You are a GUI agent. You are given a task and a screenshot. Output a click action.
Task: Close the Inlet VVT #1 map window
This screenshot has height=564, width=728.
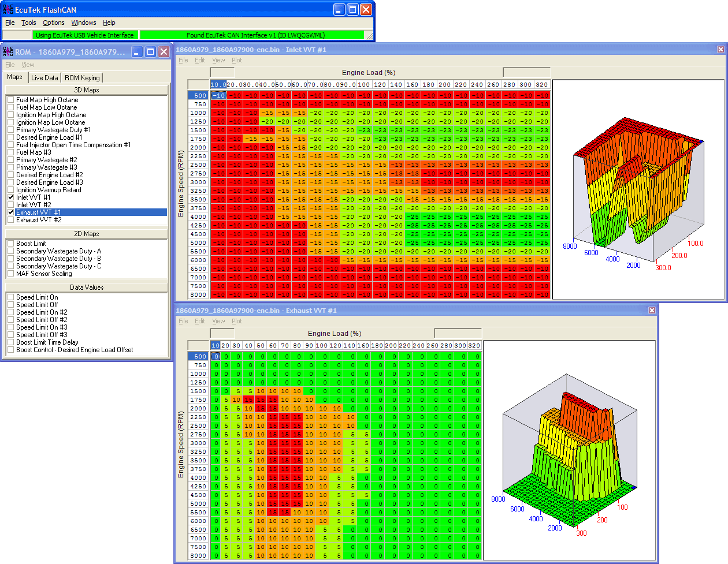pyautogui.click(x=720, y=50)
